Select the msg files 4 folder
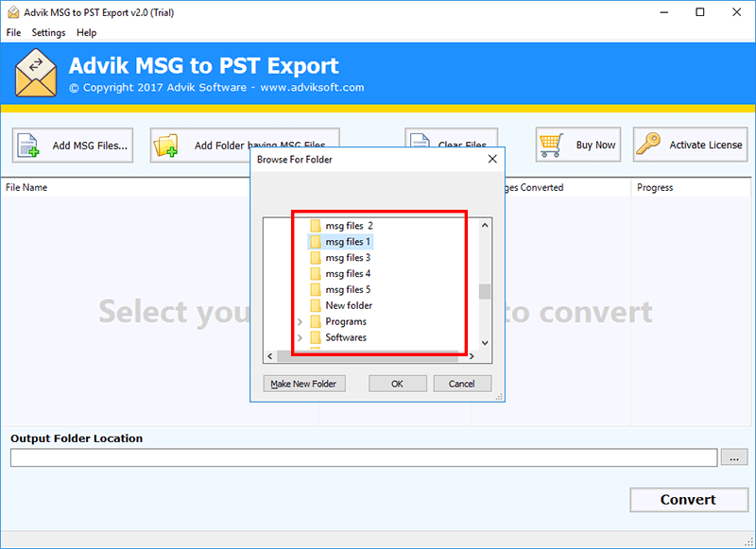 tap(348, 273)
